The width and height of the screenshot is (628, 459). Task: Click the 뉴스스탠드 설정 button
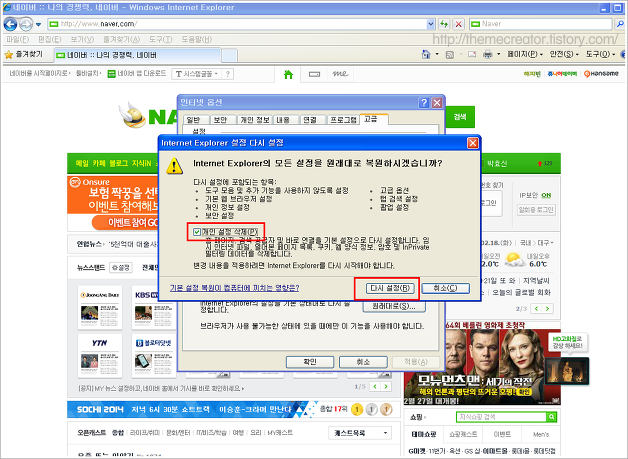click(x=121, y=268)
